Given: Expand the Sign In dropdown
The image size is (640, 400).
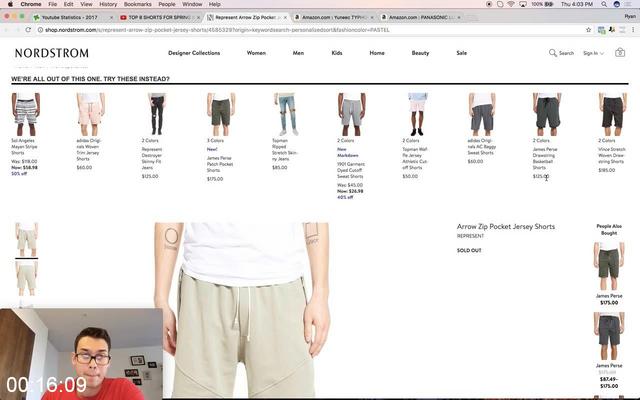Looking at the screenshot, I should pyautogui.click(x=593, y=53).
